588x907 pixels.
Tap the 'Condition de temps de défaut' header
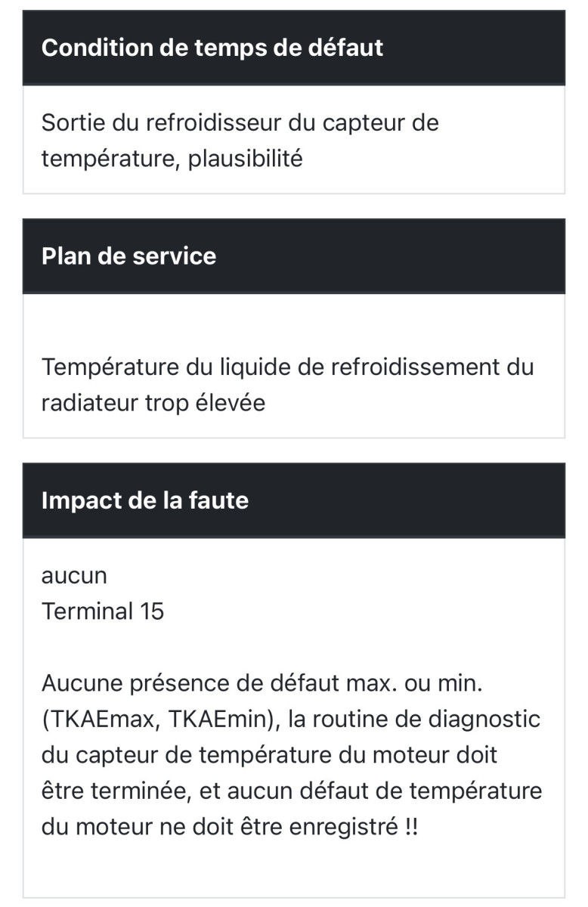(294, 47)
